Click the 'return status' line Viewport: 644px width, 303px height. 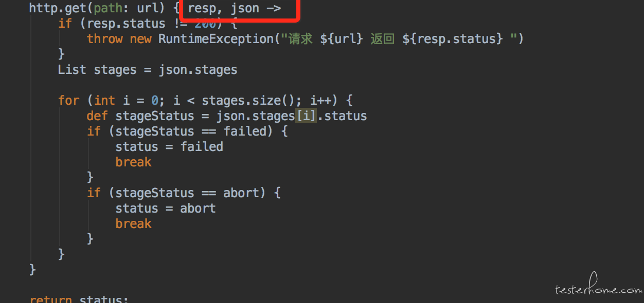[x=79, y=299]
